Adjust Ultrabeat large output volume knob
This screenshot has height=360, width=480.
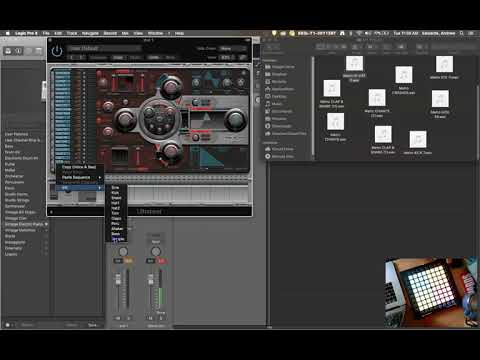point(235,120)
